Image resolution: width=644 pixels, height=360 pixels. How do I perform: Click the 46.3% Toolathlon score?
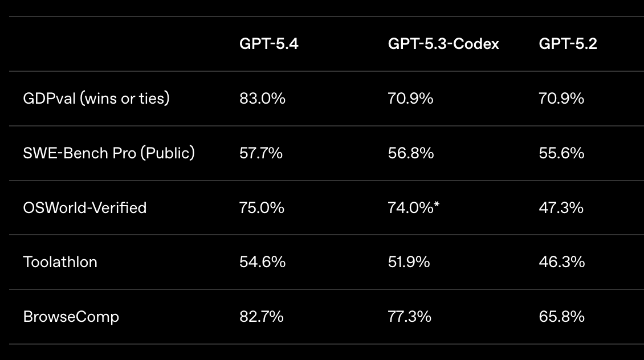pos(561,262)
